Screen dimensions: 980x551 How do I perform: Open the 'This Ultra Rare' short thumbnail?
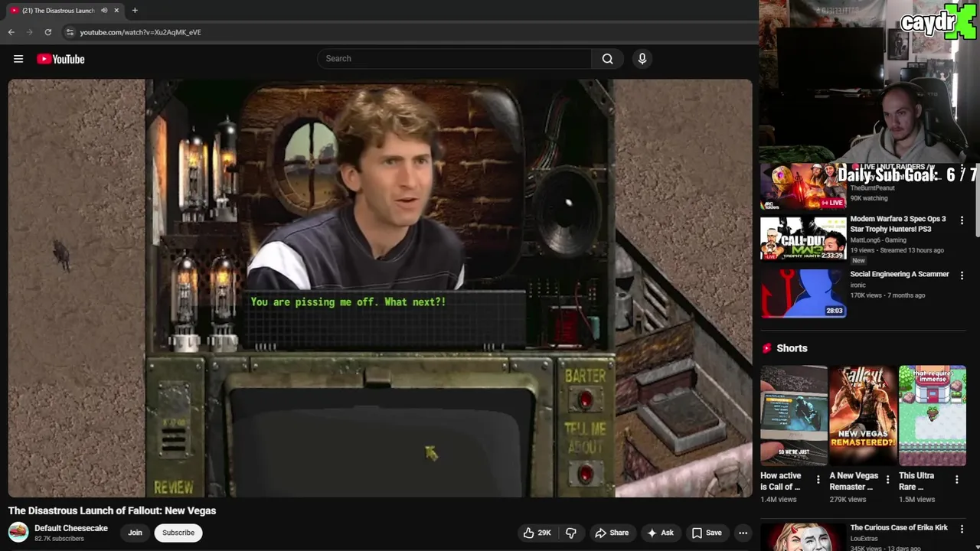[933, 416]
